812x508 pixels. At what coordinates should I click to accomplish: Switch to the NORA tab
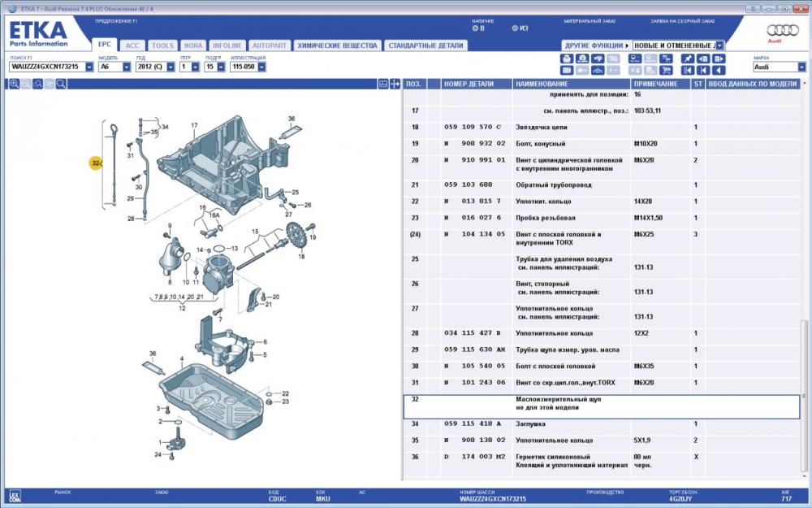point(193,46)
